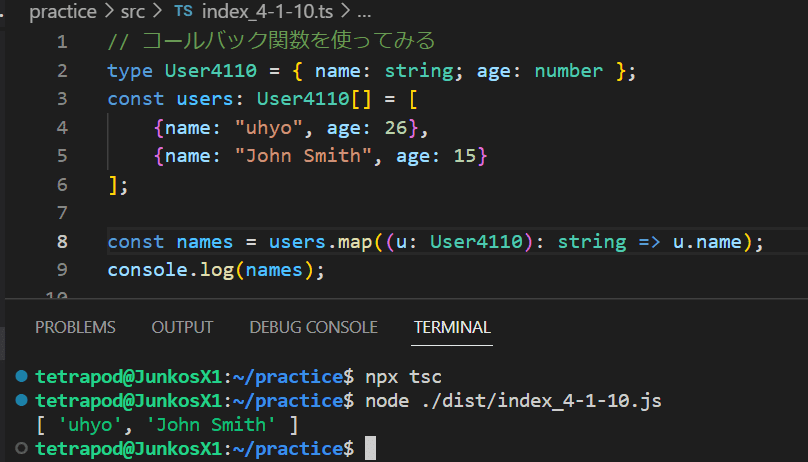
Task: Click closing bracket on line 6
Action: 113,185
